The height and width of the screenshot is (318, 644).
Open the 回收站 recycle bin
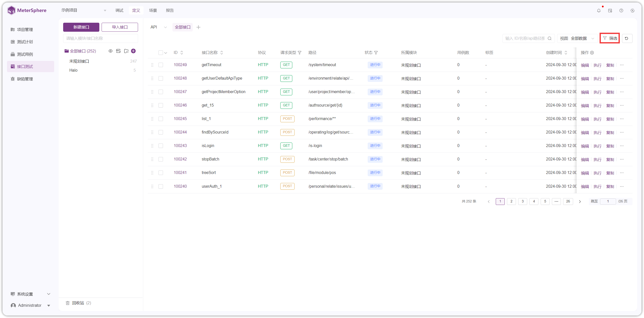[78, 303]
